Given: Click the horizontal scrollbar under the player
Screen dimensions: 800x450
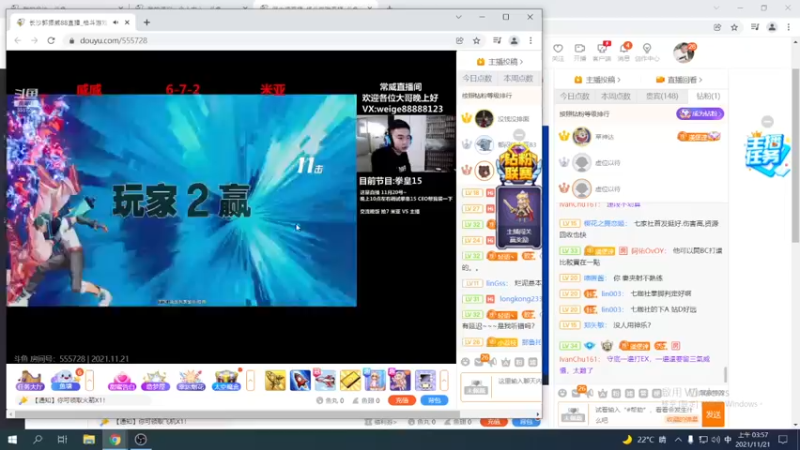Looking at the screenshot, I should pyautogui.click(x=235, y=414).
